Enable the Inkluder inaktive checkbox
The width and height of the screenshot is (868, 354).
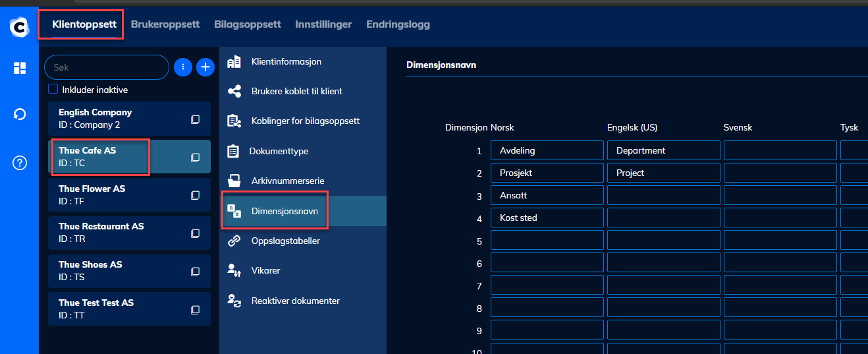coord(53,90)
